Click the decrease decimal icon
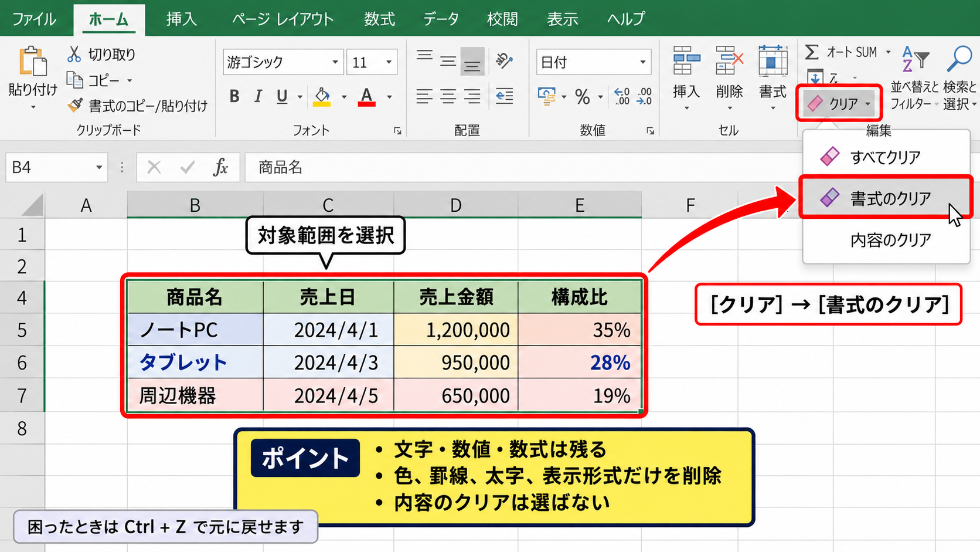 coord(644,96)
